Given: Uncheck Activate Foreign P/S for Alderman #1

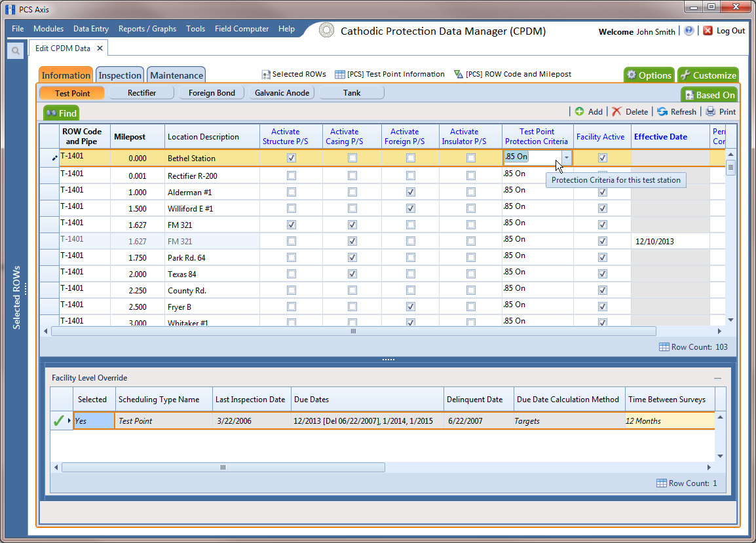Looking at the screenshot, I should [411, 192].
